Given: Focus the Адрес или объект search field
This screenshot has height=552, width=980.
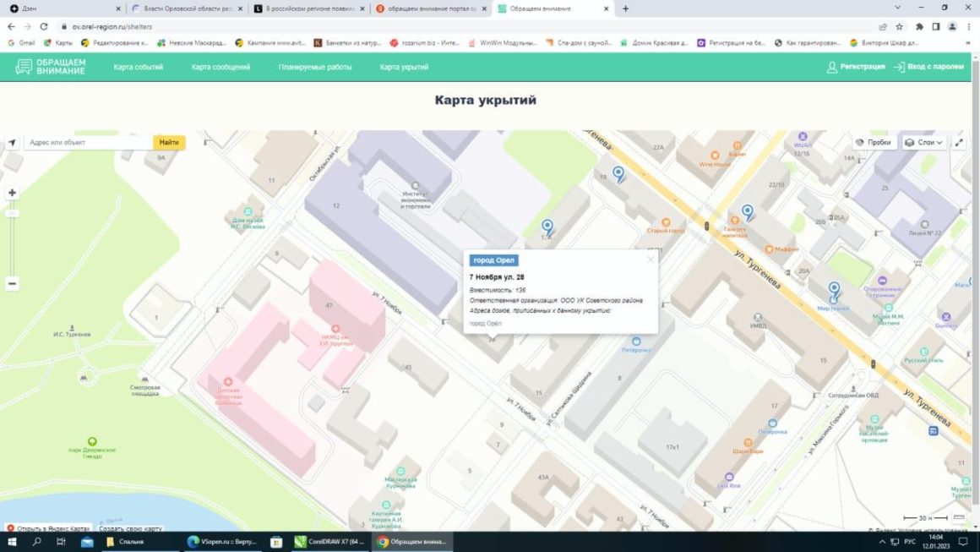Looking at the screenshot, I should click(88, 143).
